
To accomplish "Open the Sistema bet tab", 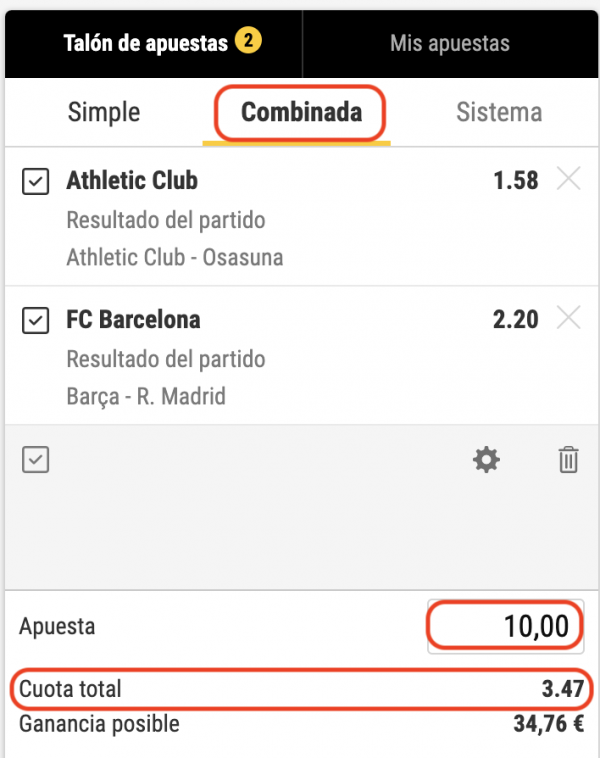I will coord(498,112).
